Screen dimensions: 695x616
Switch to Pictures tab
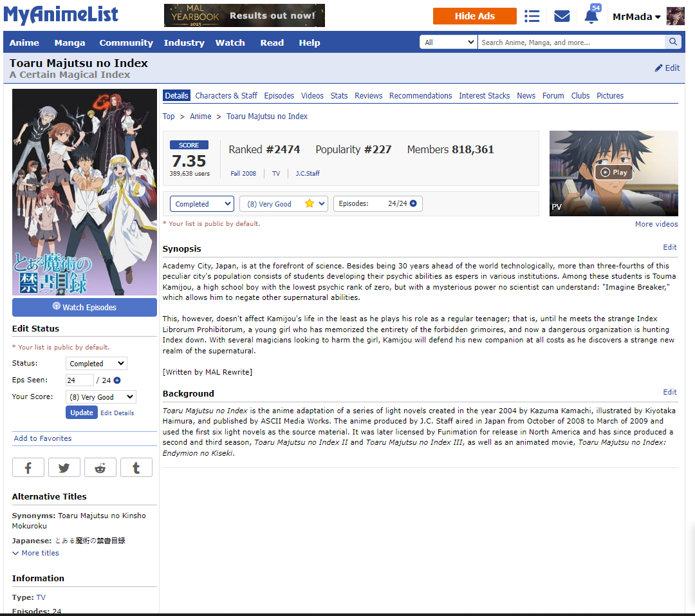(x=609, y=95)
